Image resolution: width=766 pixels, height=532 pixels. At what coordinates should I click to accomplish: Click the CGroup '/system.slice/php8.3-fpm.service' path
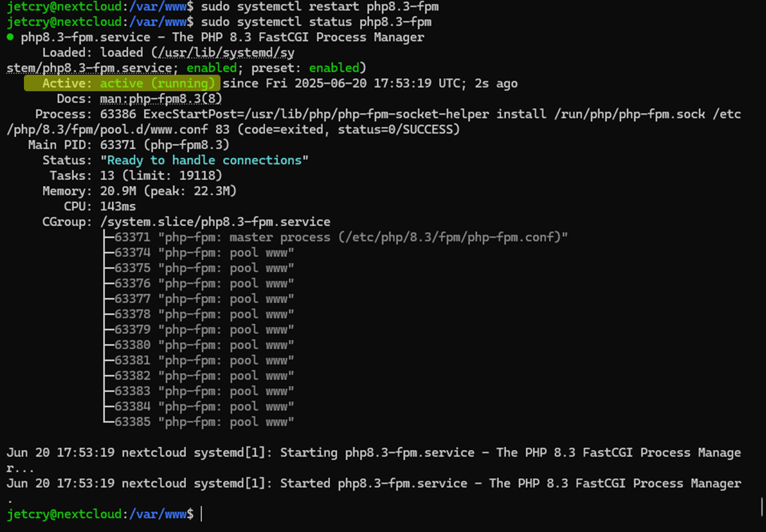tap(215, 222)
